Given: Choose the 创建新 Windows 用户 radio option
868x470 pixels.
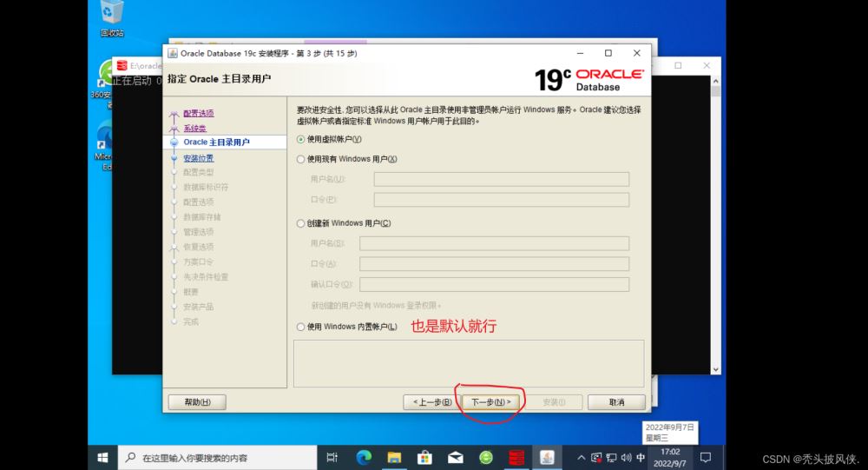Looking at the screenshot, I should click(x=301, y=223).
